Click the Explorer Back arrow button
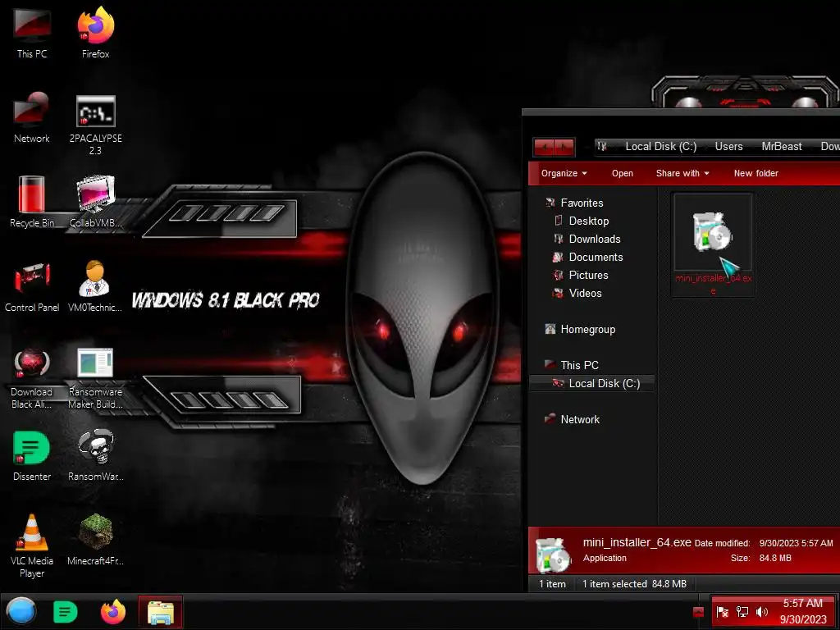 click(545, 147)
